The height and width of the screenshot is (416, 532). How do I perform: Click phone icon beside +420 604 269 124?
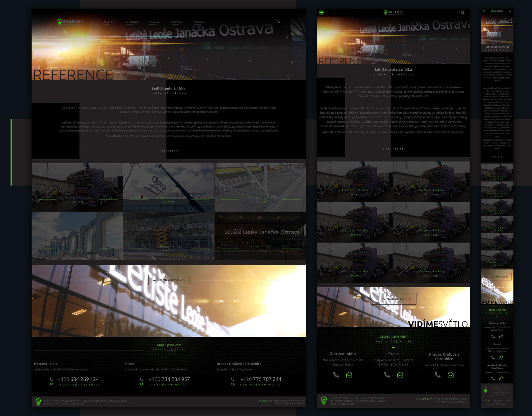coord(51,379)
